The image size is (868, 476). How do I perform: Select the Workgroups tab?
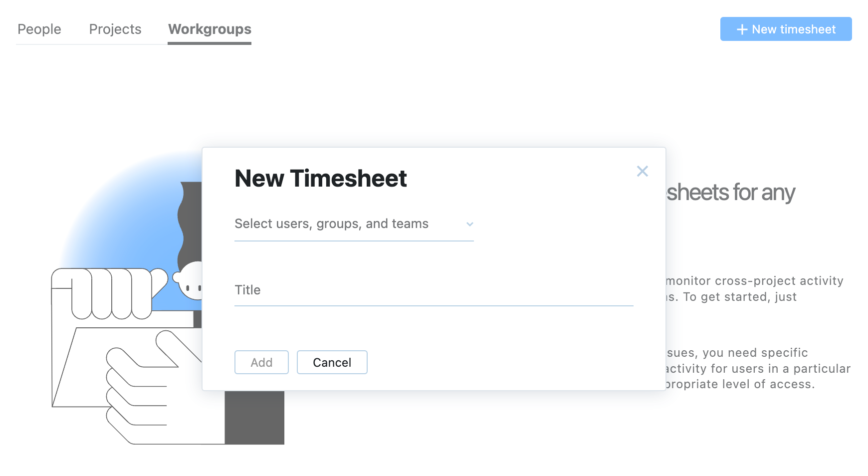pyautogui.click(x=210, y=29)
